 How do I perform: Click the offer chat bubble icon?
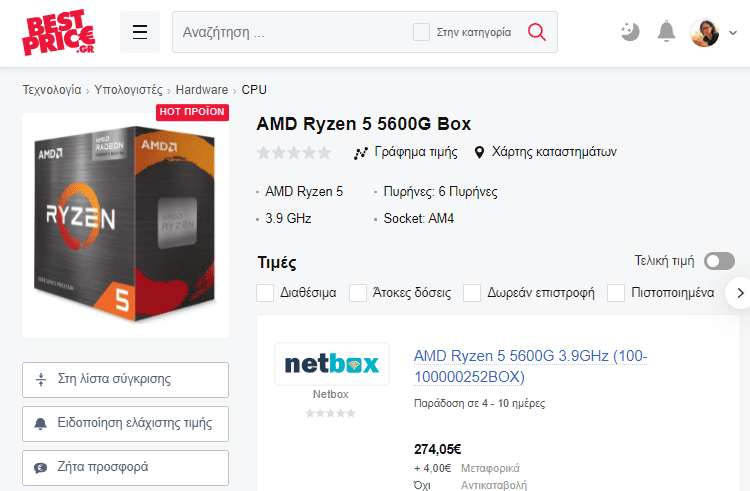pos(41,468)
